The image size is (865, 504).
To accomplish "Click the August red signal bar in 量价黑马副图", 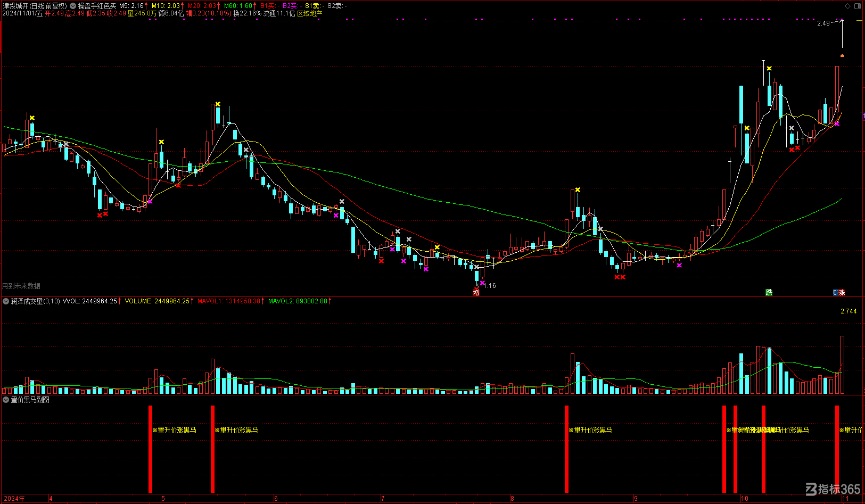I will tap(567, 449).
